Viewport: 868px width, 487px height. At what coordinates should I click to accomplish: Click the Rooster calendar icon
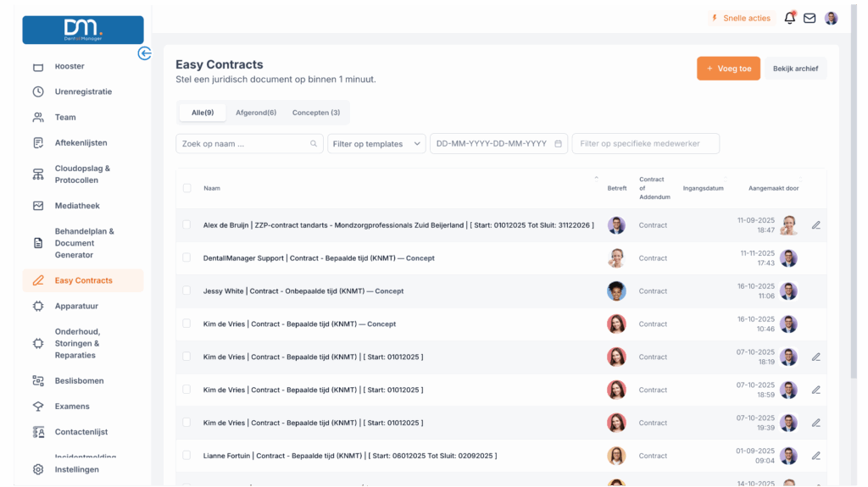(x=38, y=66)
